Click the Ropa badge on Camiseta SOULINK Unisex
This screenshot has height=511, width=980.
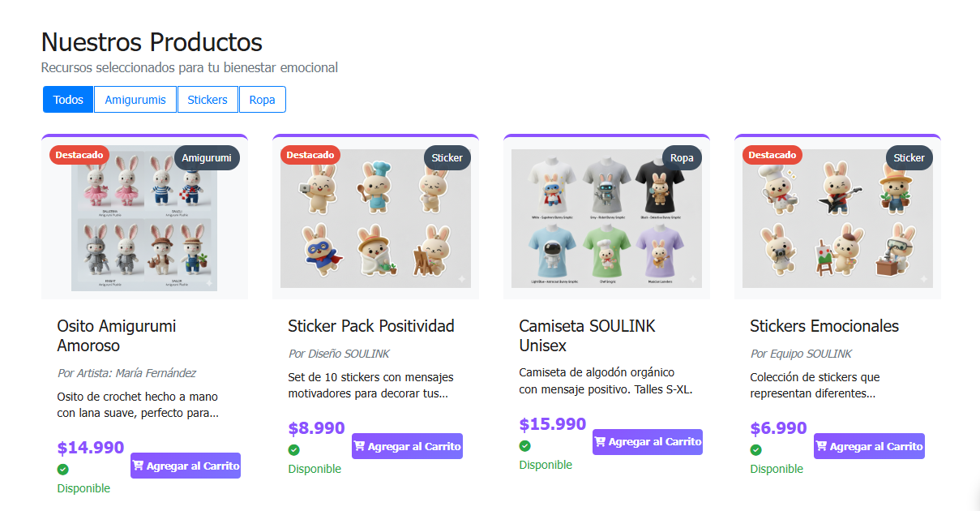coord(682,157)
